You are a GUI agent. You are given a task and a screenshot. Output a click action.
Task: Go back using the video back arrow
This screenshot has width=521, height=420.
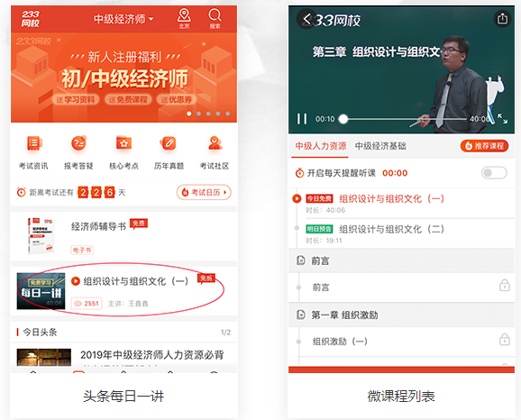pyautogui.click(x=306, y=19)
